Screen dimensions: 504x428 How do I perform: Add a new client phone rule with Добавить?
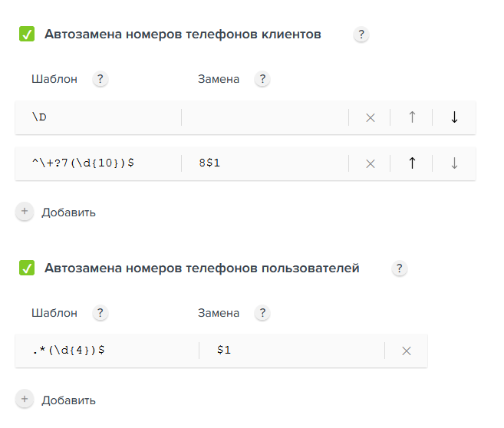(x=56, y=212)
